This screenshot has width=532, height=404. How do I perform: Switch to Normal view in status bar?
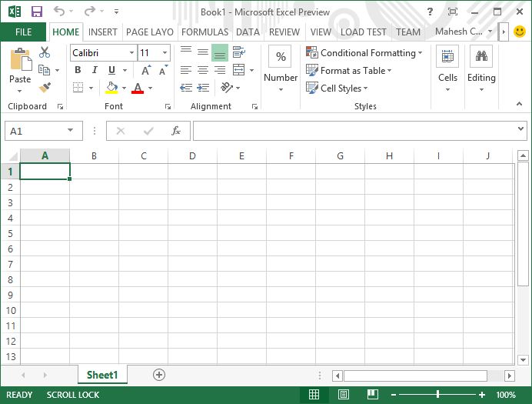pos(314,395)
